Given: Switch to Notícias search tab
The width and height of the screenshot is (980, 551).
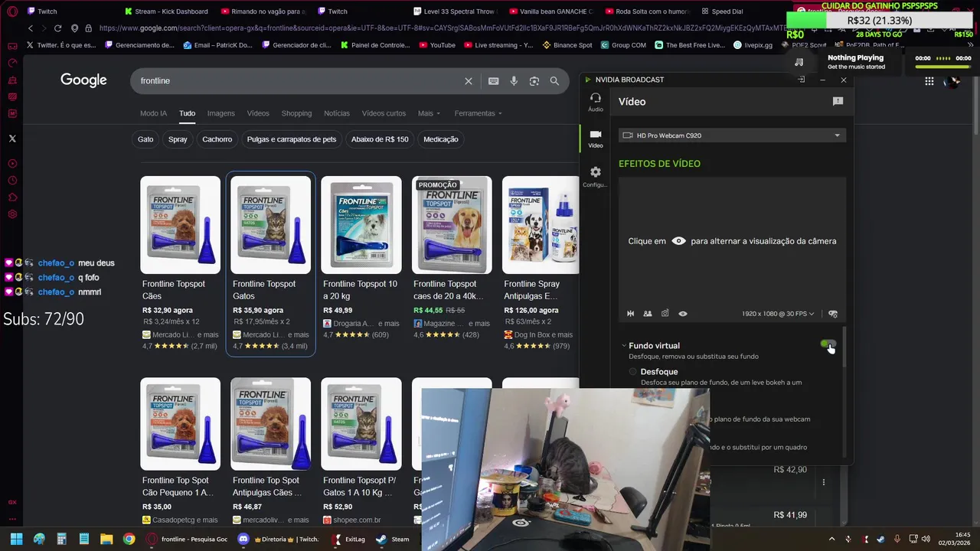Looking at the screenshot, I should coord(337,113).
